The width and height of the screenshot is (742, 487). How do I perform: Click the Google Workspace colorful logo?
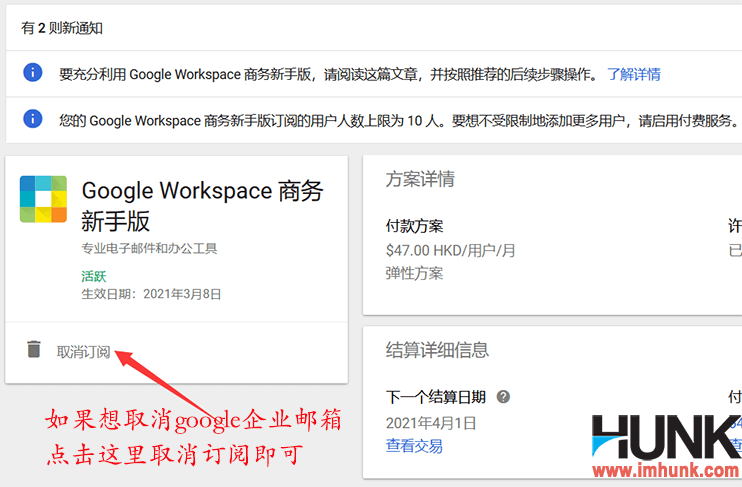[43, 199]
